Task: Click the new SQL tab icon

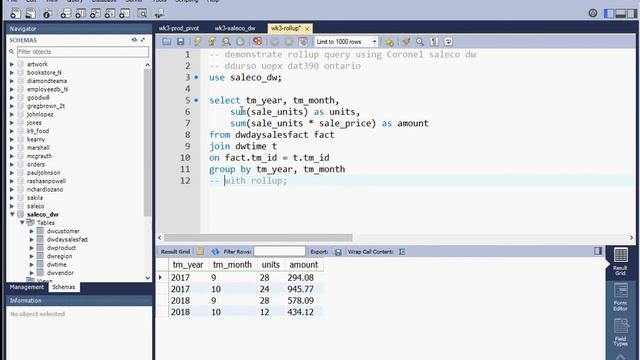Action: [x=16, y=13]
